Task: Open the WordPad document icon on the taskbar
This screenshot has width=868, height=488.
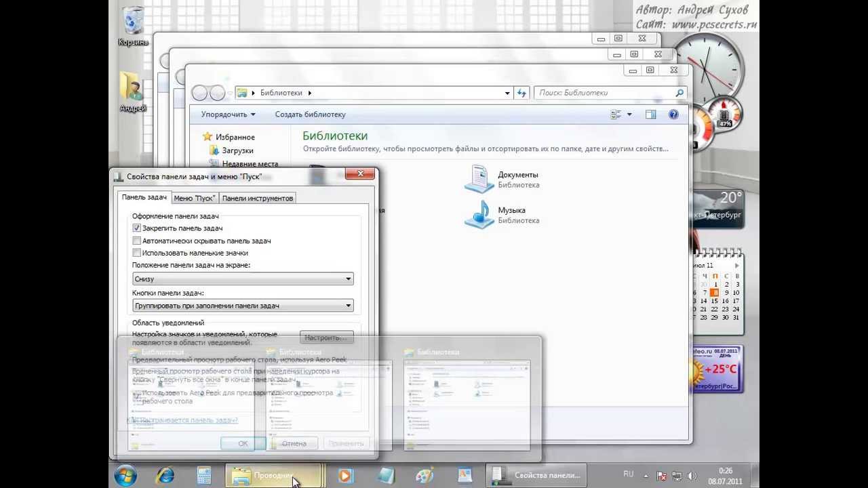Action: (465, 476)
